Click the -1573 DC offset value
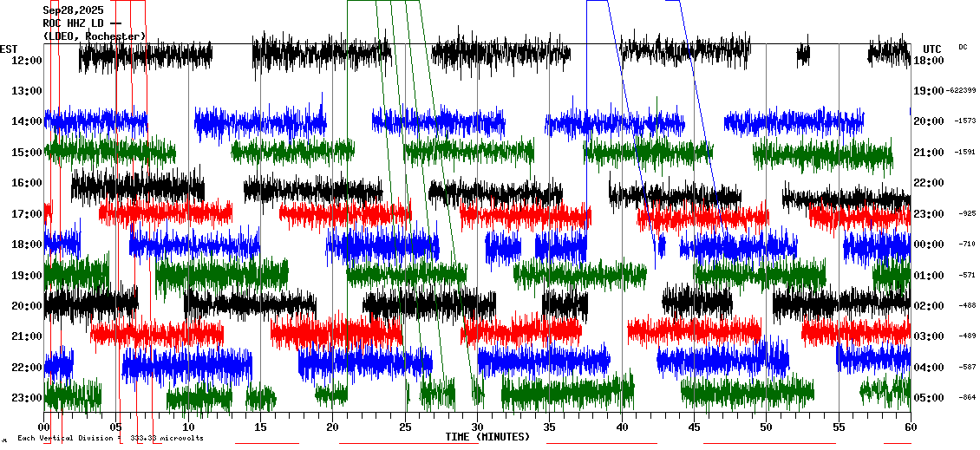 pos(965,121)
